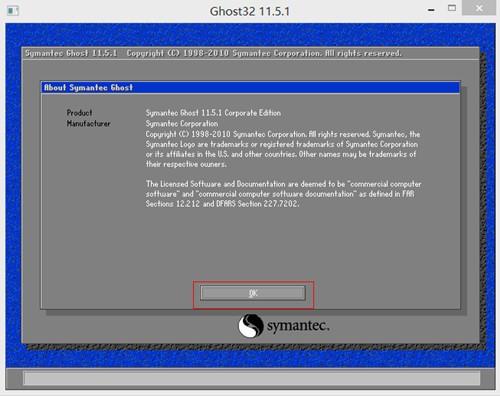Click the Symantec Ghost copyright header bar
Image resolution: width=500 pixels, height=396 pixels.
[250, 53]
